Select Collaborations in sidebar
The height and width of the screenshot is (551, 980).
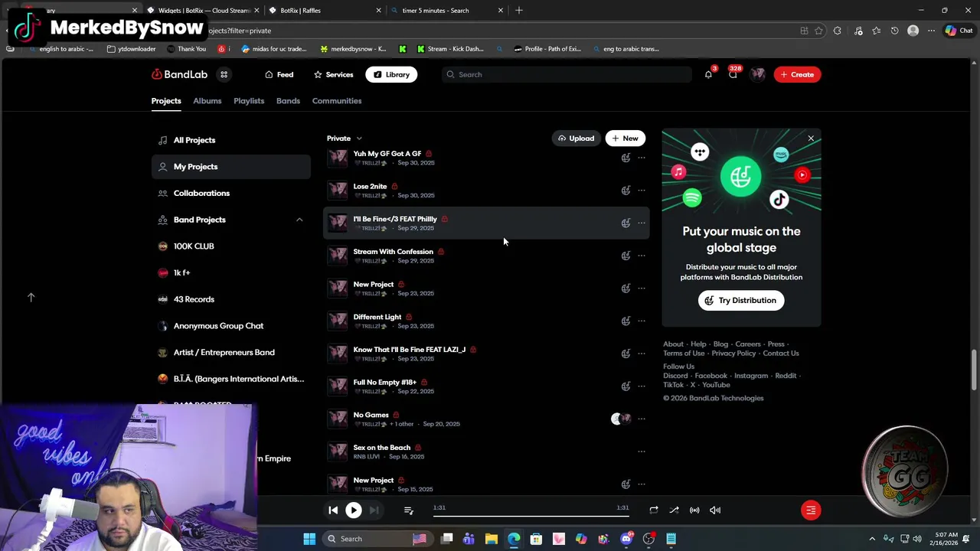231,193
